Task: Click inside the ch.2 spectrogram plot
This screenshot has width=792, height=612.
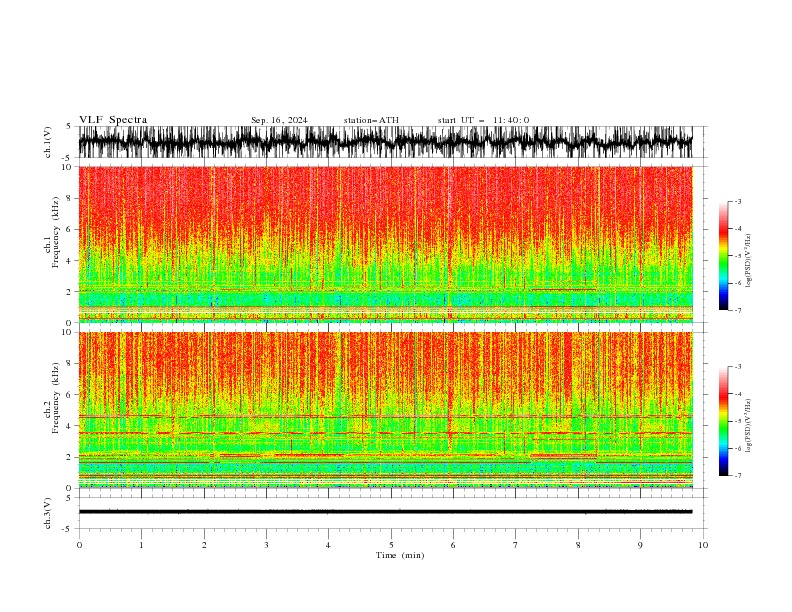Action: (x=385, y=410)
